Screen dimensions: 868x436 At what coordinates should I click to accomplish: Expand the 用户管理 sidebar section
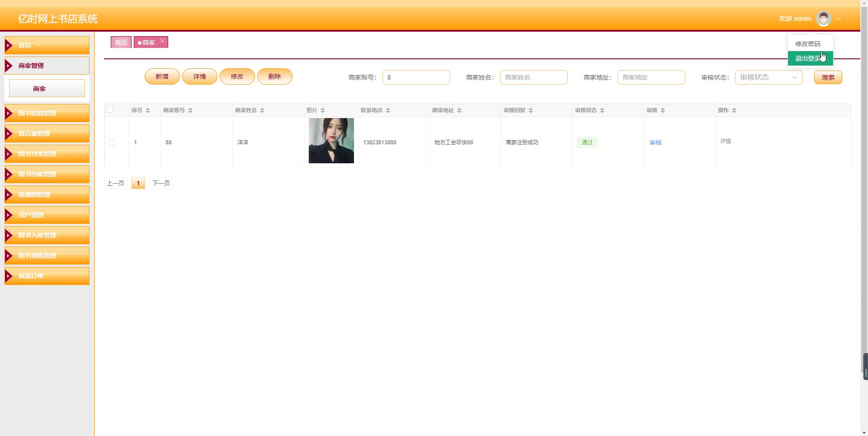[x=47, y=215]
